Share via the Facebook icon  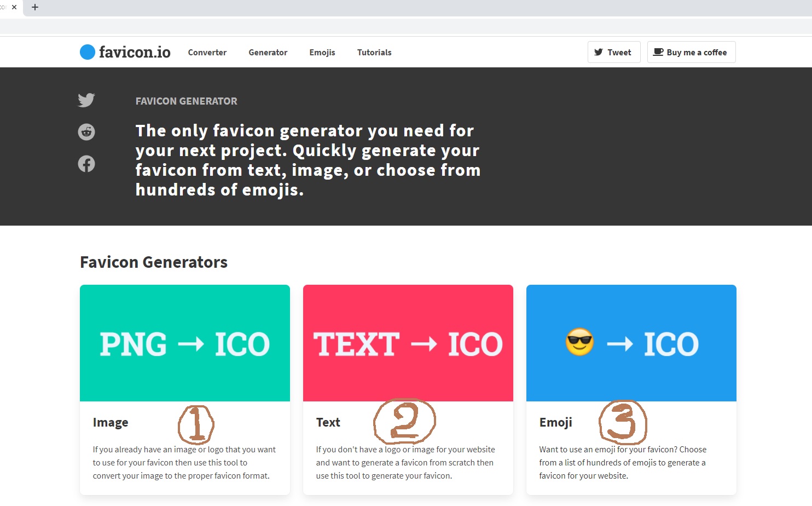(x=86, y=164)
